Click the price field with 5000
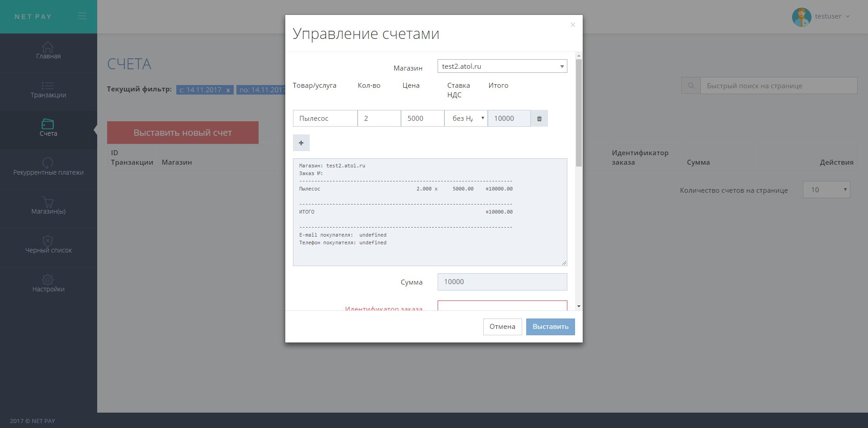The width and height of the screenshot is (868, 428). click(x=422, y=119)
